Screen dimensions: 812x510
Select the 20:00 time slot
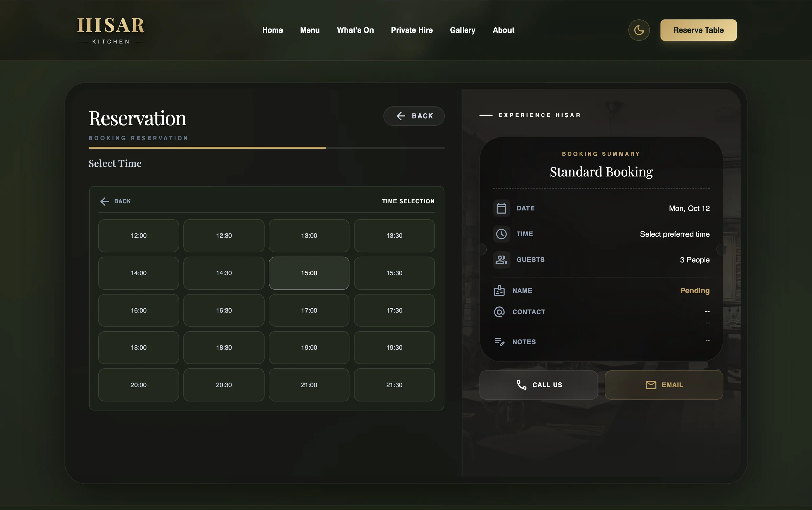click(x=139, y=385)
